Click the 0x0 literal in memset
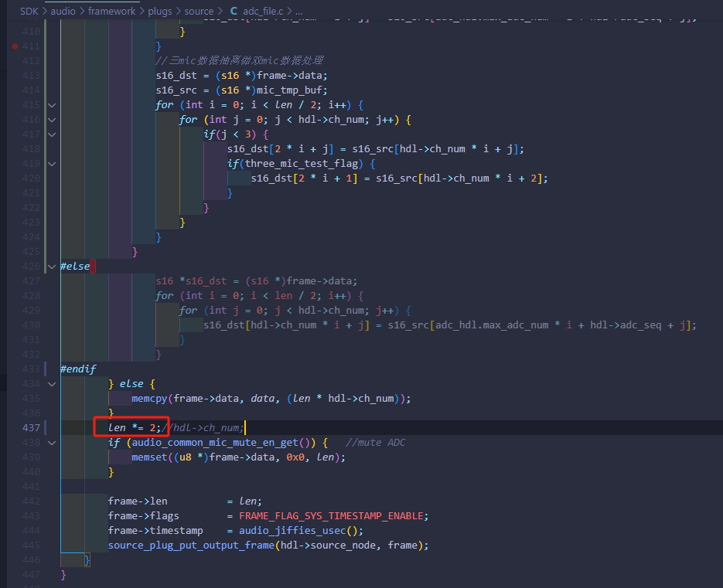Image resolution: width=723 pixels, height=588 pixels. tap(295, 457)
